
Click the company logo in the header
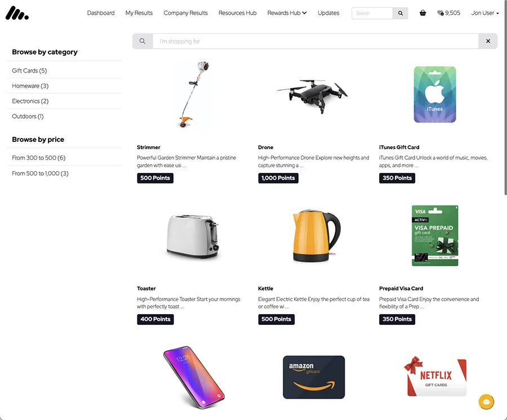[17, 13]
